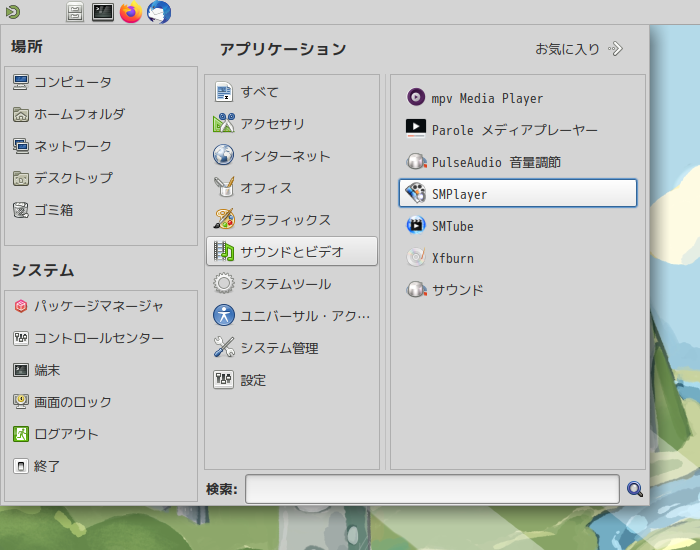Select the インターネット category
Screen dimensions: 700x550
(x=292, y=156)
